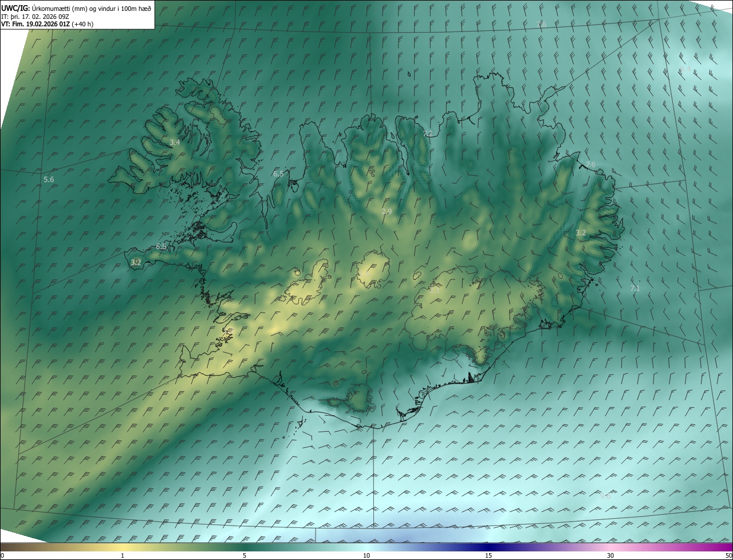Image resolution: width=733 pixels, height=560 pixels.
Task: Click the initial time line "IT: þri. 17. 02. 2026 09Z"
Action: click(x=36, y=16)
